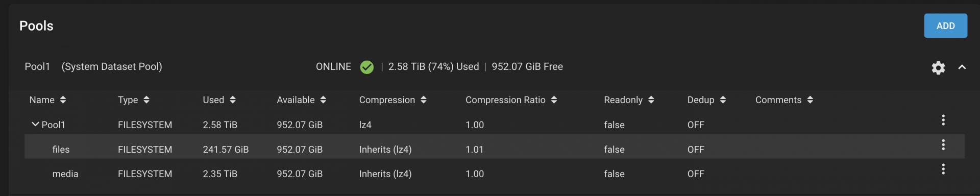Sort by the Type column arrows
Image resolution: width=980 pixels, height=196 pixels.
coord(146,100)
